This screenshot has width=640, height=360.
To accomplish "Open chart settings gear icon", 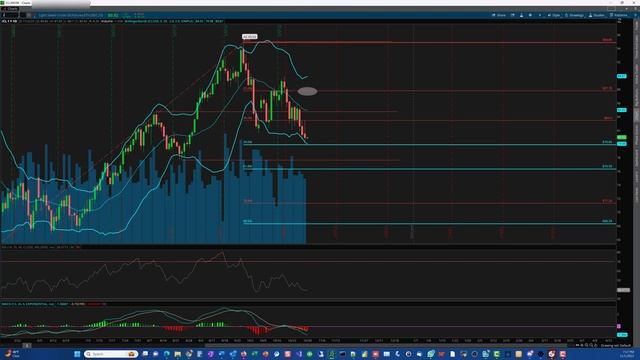I will [530, 15].
